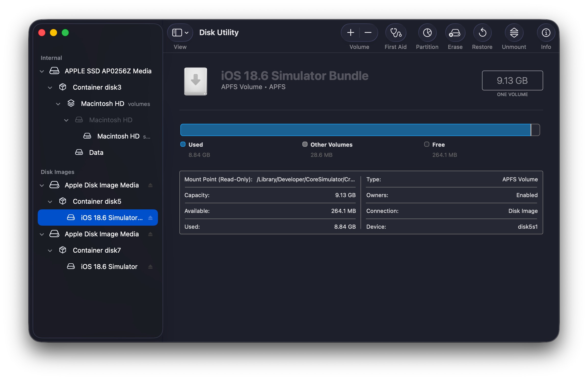The width and height of the screenshot is (588, 380).
Task: Unmount the selected volume
Action: pos(514,33)
